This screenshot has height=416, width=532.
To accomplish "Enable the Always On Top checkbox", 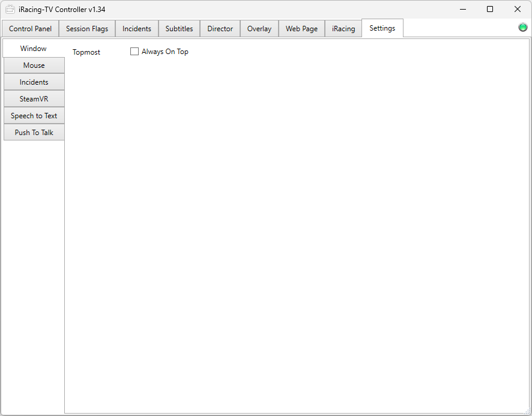I will point(135,51).
